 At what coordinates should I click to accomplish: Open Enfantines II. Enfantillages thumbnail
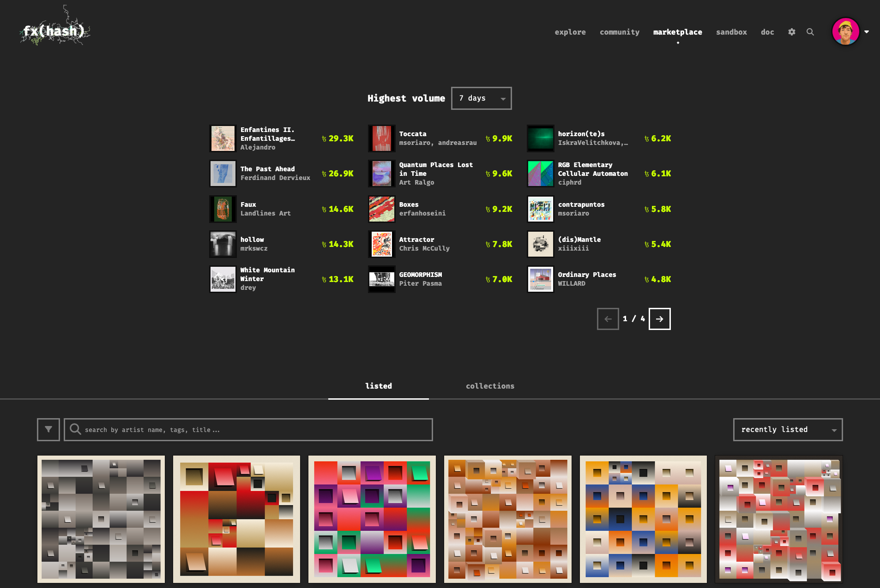coord(223,138)
